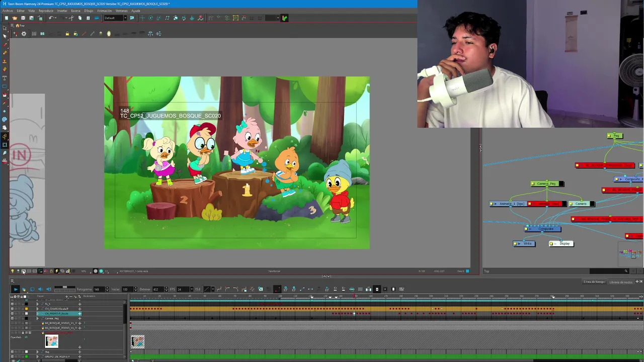The image size is (644, 362).
Task: Toggle the sound speaker playback button
Action: pyautogui.click(x=40, y=289)
